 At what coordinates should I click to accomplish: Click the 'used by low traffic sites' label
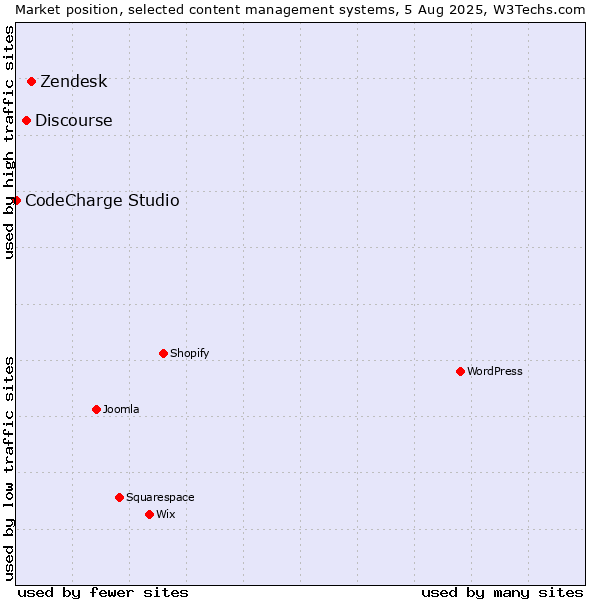click(9, 469)
